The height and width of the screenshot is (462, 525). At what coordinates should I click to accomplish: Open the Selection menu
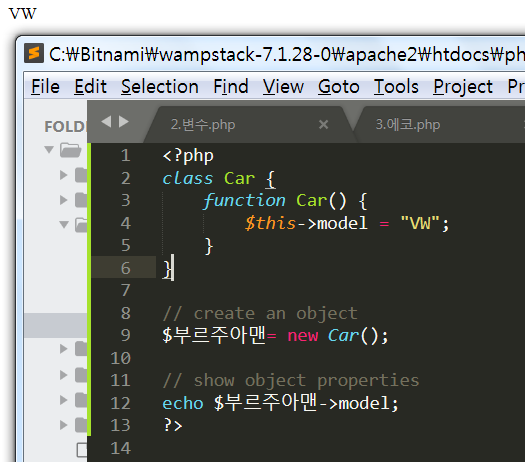[160, 87]
